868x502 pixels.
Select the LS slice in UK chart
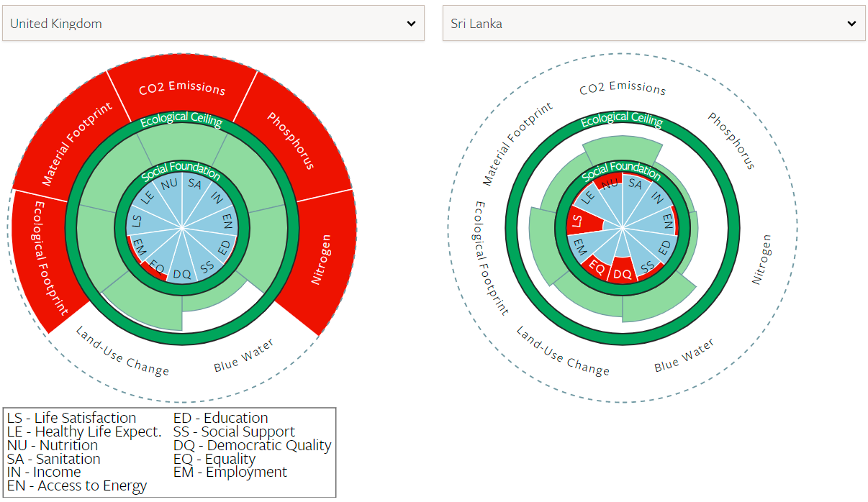[137, 221]
